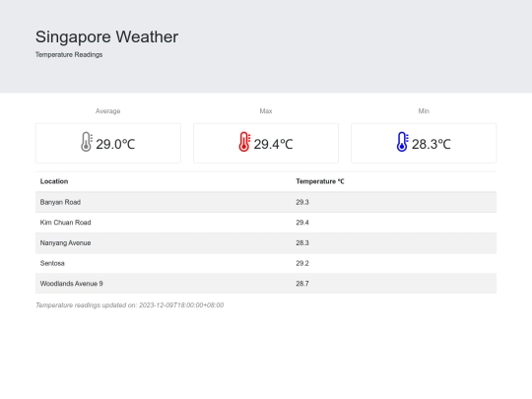532x399 pixels.
Task: Click the blue min thermometer icon
Action: [x=402, y=142]
